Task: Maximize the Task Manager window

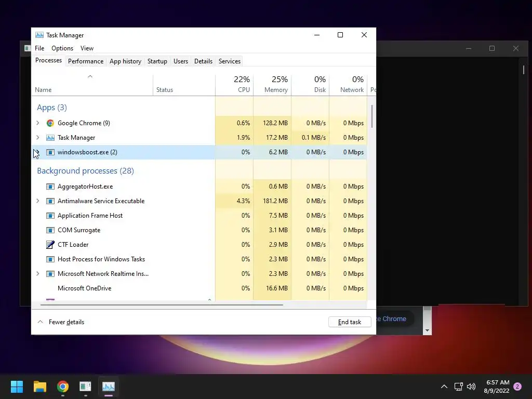Action: pyautogui.click(x=340, y=35)
